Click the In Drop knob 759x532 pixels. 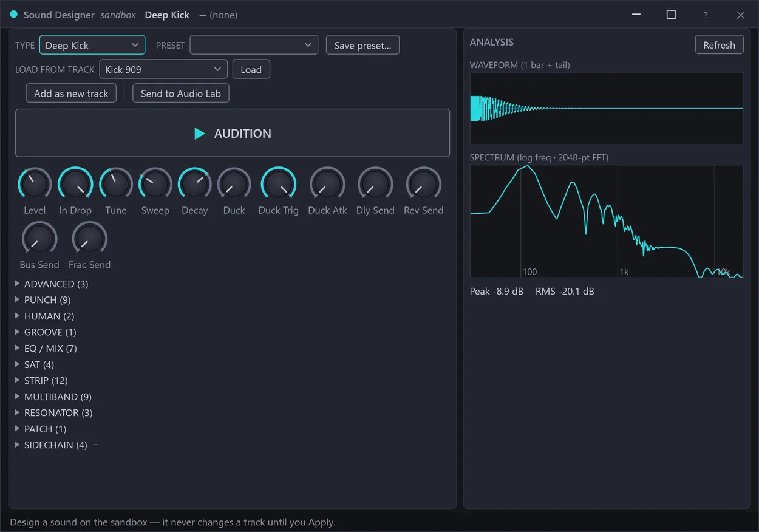point(75,184)
